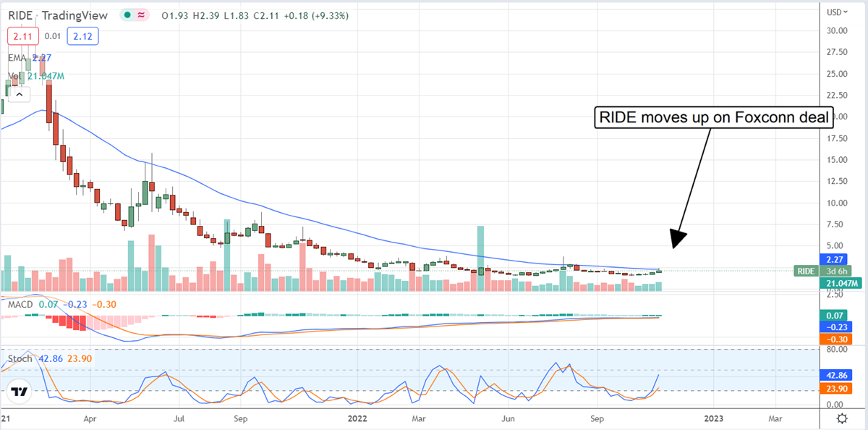Open chart settings via the gear icon
868x430 pixels.
pyautogui.click(x=842, y=418)
